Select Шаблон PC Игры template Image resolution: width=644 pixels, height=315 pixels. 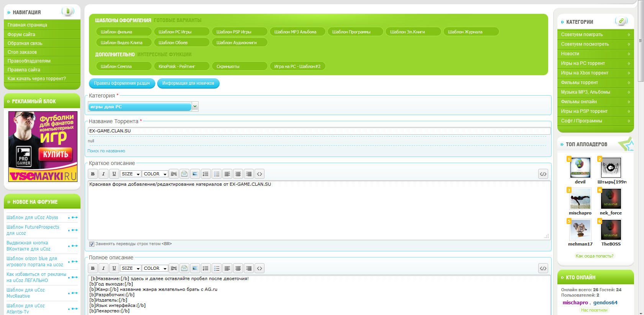point(182,32)
